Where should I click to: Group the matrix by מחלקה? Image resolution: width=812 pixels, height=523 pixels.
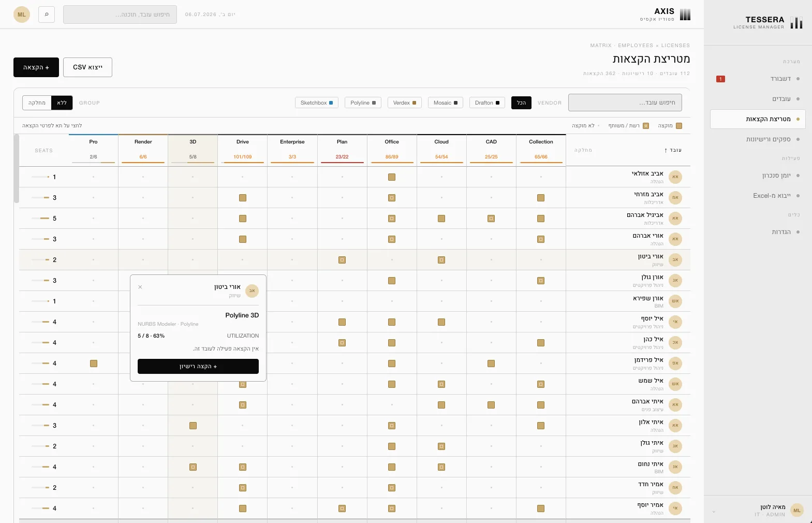37,103
